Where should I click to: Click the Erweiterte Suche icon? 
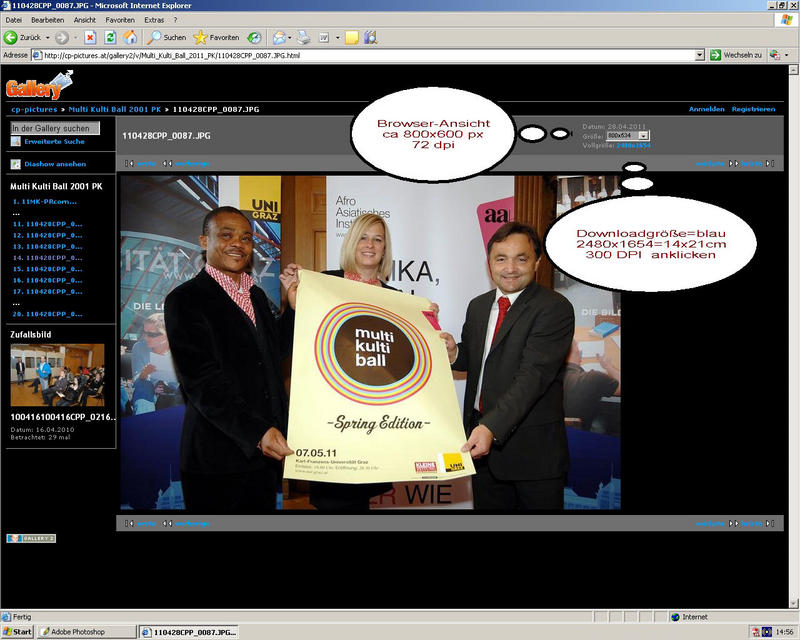pos(16,142)
